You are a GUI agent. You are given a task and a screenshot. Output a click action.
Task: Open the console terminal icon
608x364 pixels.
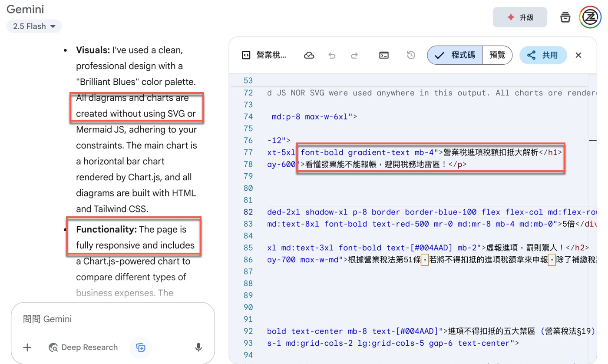point(384,55)
